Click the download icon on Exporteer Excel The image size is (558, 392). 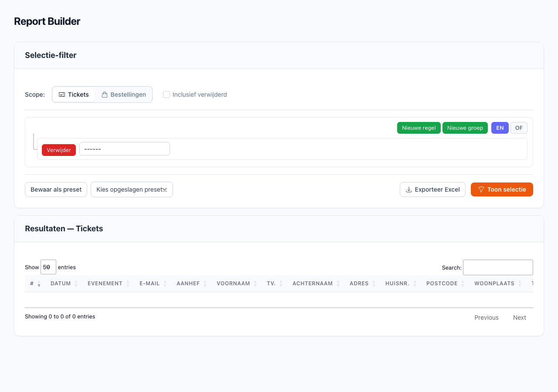coord(408,189)
